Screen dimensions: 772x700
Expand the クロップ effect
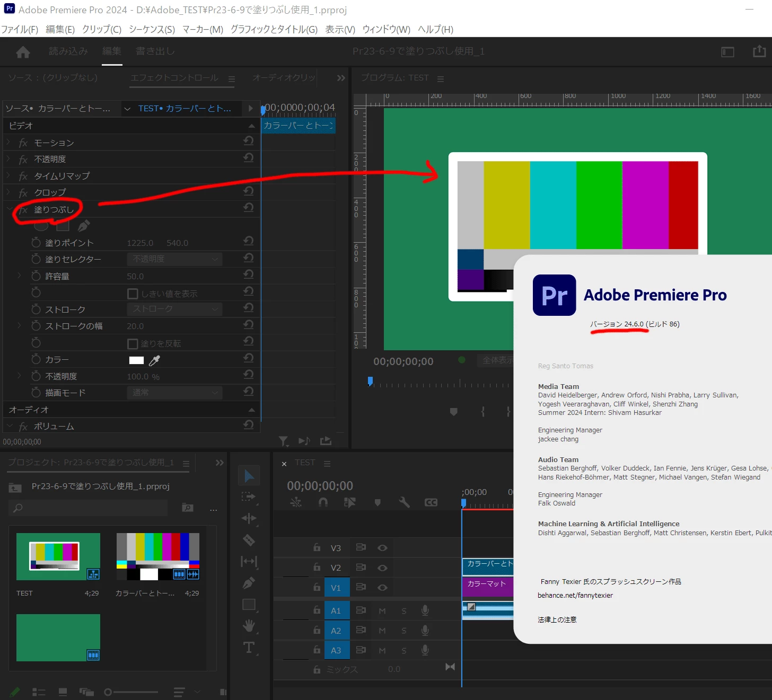coord(8,192)
